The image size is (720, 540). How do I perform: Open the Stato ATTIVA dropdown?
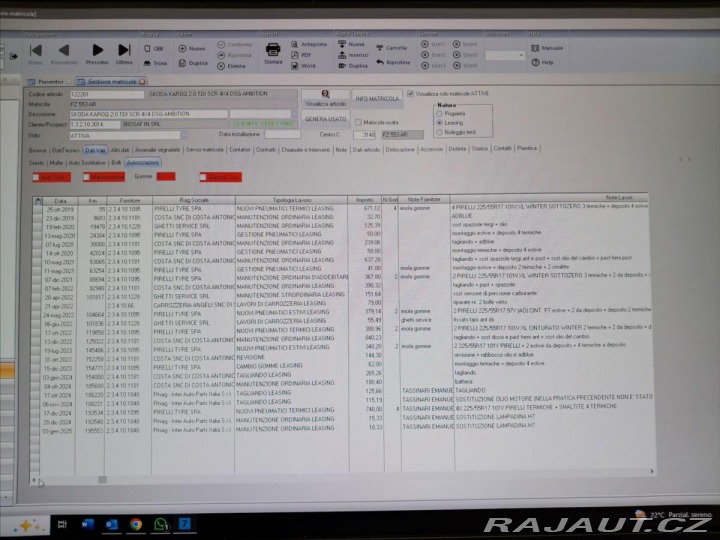pyautogui.click(x=184, y=135)
